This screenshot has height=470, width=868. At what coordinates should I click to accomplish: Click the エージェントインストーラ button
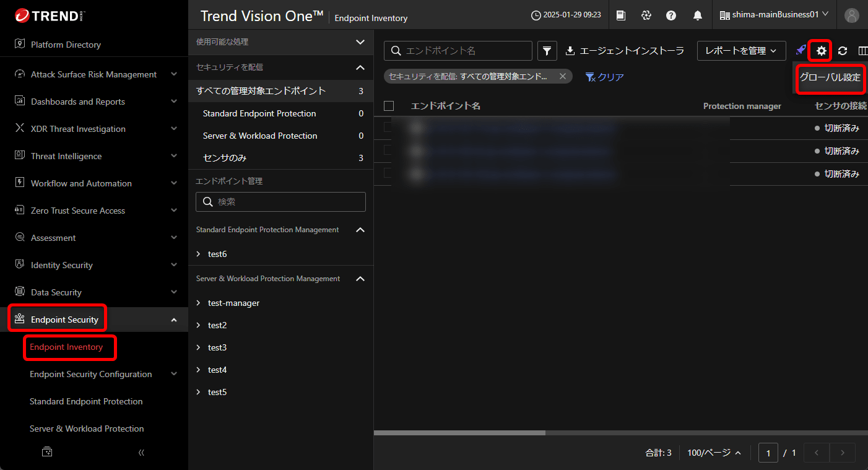[x=625, y=51]
